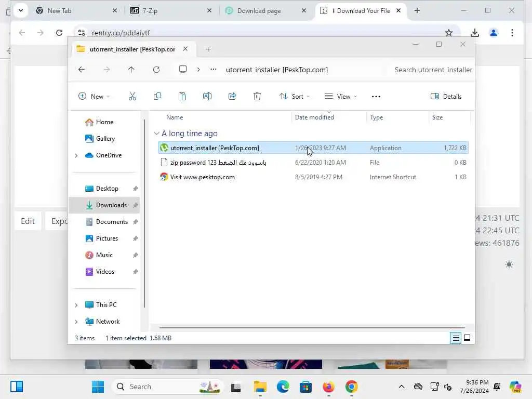
Task: Open Chrome tab search dropdown arrow
Action: coord(21,10)
